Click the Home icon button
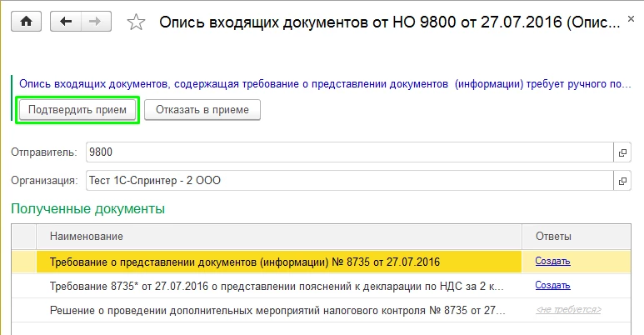 pyautogui.click(x=26, y=22)
